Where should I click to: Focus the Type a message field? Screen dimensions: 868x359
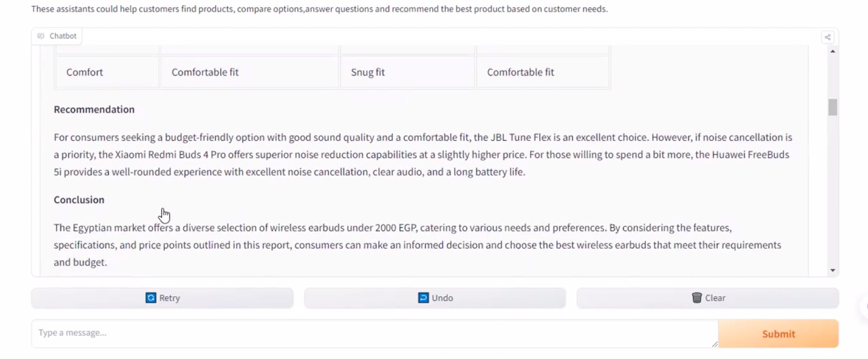coord(374,333)
